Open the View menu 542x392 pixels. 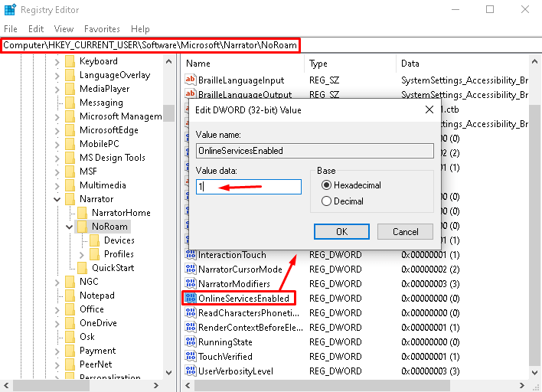pos(64,28)
